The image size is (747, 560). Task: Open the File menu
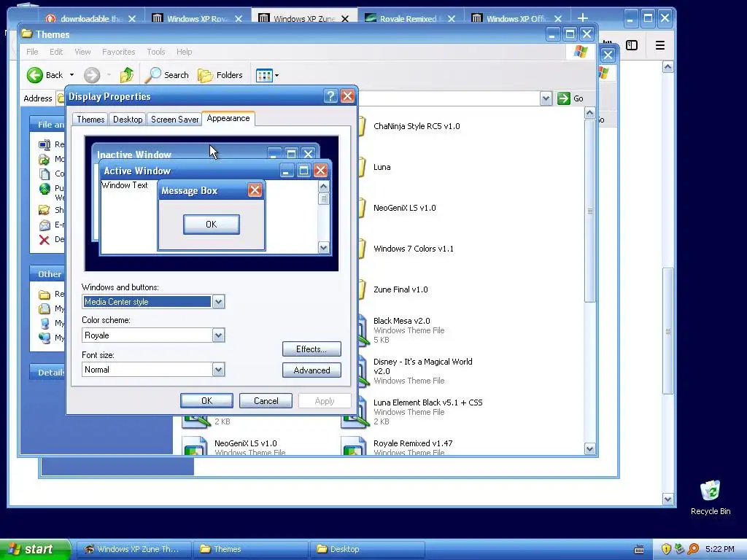point(32,52)
